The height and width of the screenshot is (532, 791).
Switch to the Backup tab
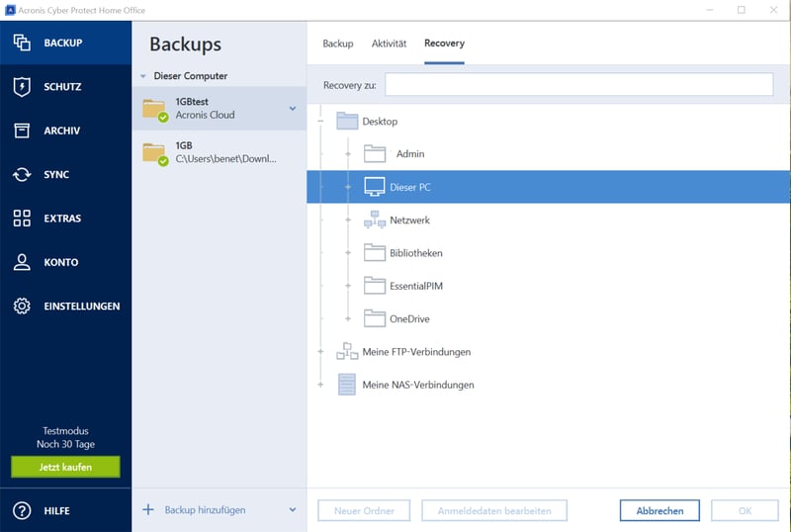point(338,44)
